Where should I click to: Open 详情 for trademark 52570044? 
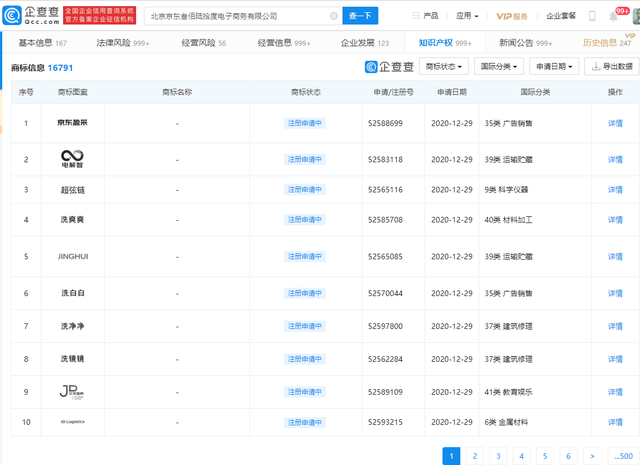615,294
